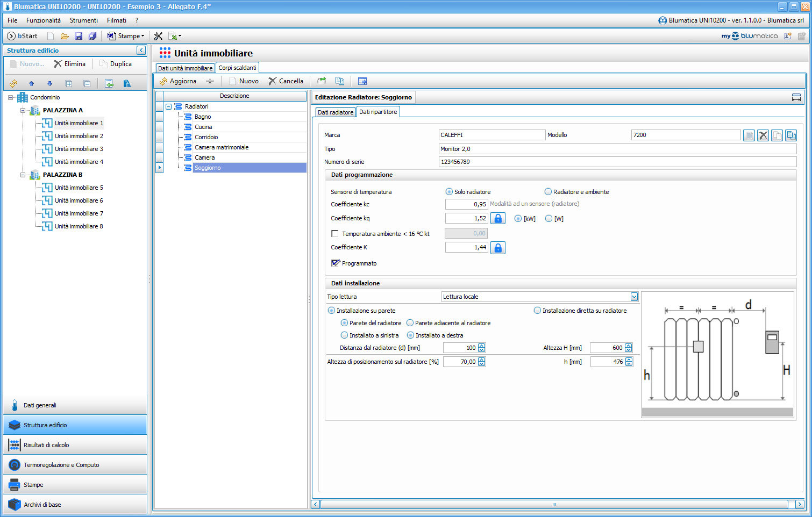This screenshot has height=517, width=812.
Task: Click the lock icon beside Coefficiente K
Action: click(498, 248)
